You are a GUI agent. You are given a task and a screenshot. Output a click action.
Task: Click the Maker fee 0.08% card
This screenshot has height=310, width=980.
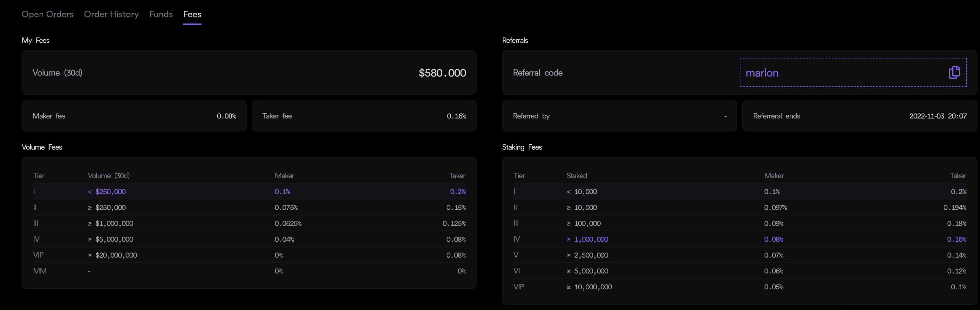(x=134, y=116)
